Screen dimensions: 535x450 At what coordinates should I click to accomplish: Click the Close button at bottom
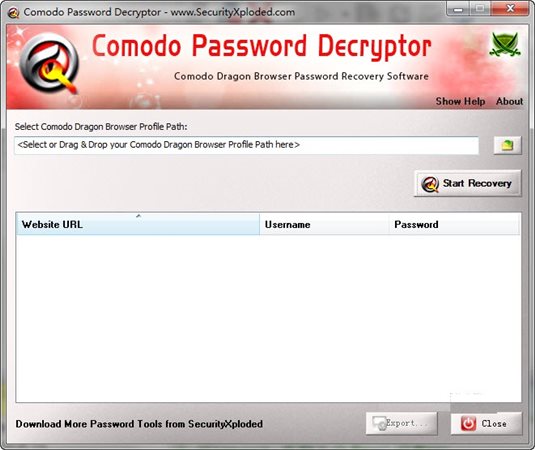(486, 423)
